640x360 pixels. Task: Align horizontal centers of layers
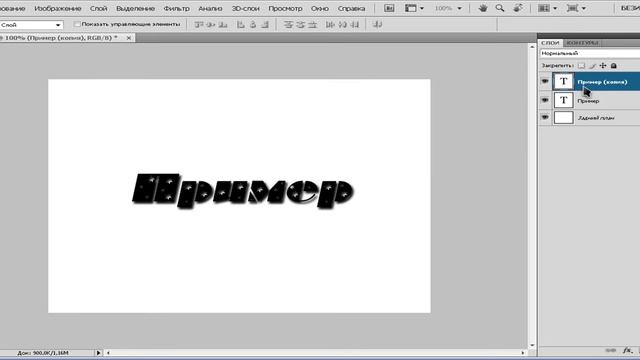253,25
